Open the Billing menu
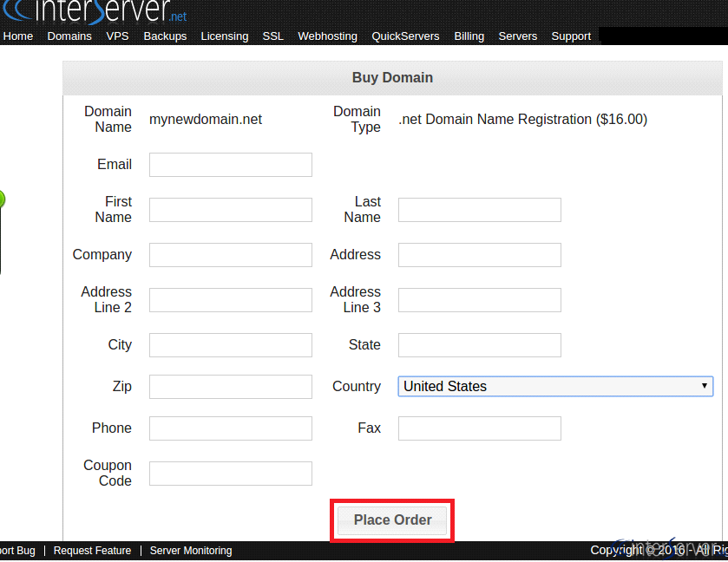728x562 pixels. click(469, 36)
